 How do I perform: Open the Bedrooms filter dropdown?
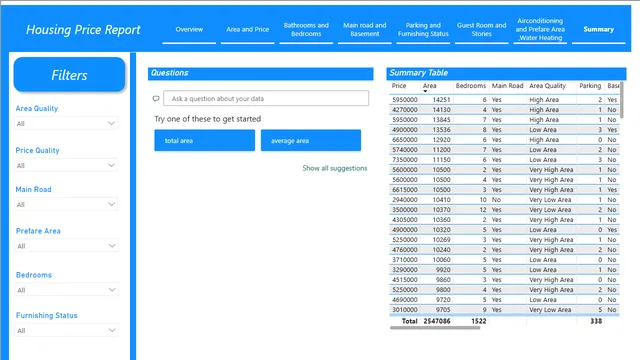(x=67, y=290)
